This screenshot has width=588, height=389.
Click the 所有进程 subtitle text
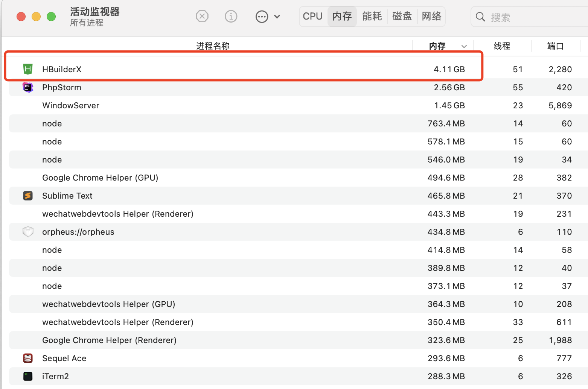(87, 23)
